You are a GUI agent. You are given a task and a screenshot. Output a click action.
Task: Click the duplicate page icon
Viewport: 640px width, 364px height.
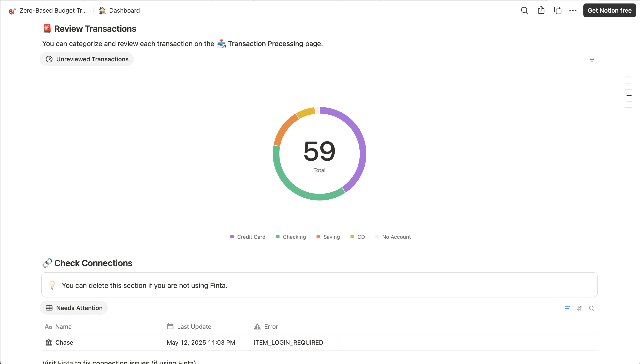point(557,10)
